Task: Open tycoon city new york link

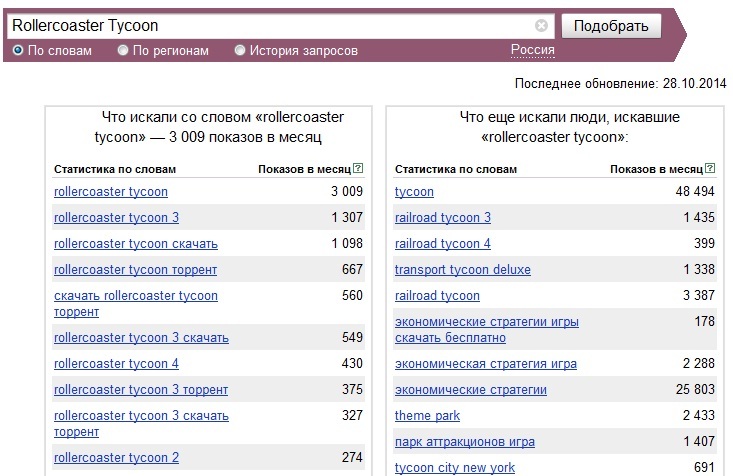Action: click(455, 468)
